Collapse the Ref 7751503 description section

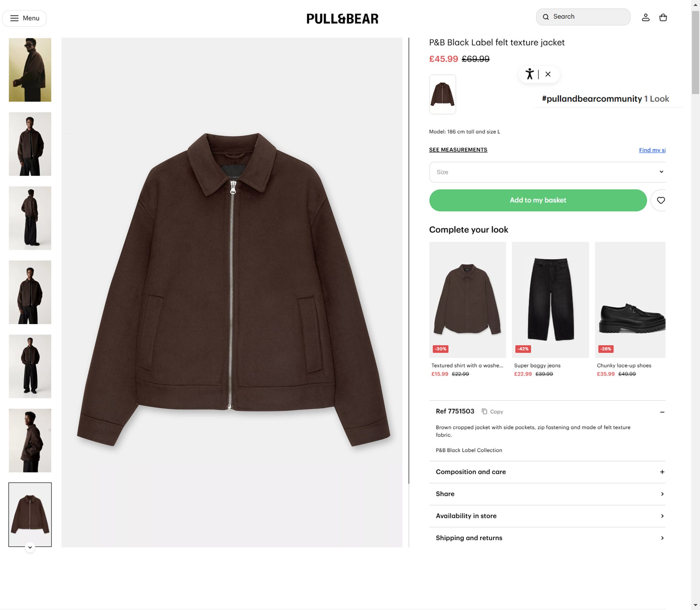point(662,412)
